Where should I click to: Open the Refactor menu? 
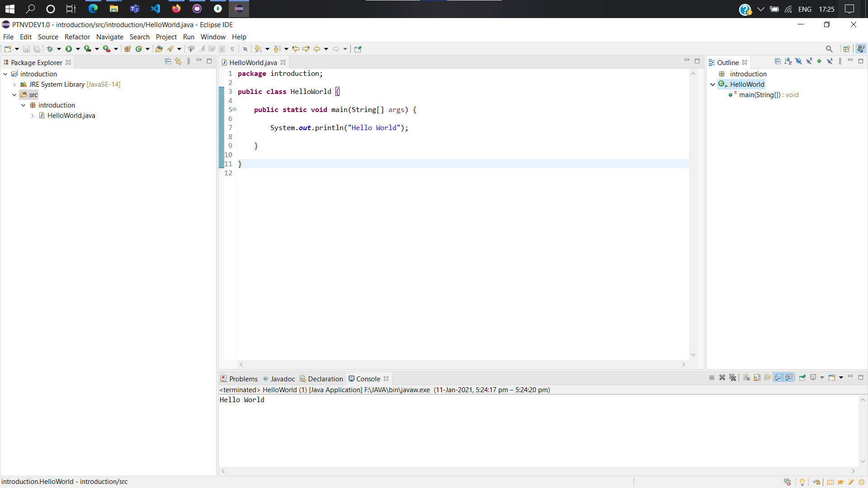pyautogui.click(x=77, y=37)
